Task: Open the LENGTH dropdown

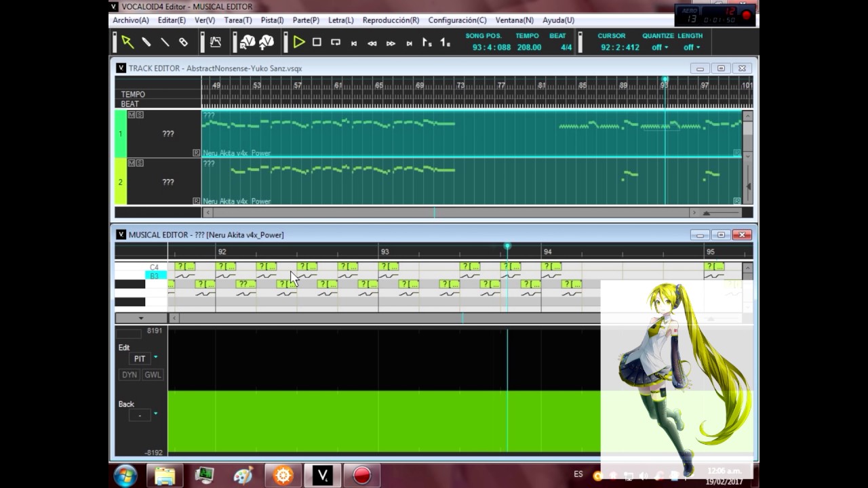Action: click(692, 47)
